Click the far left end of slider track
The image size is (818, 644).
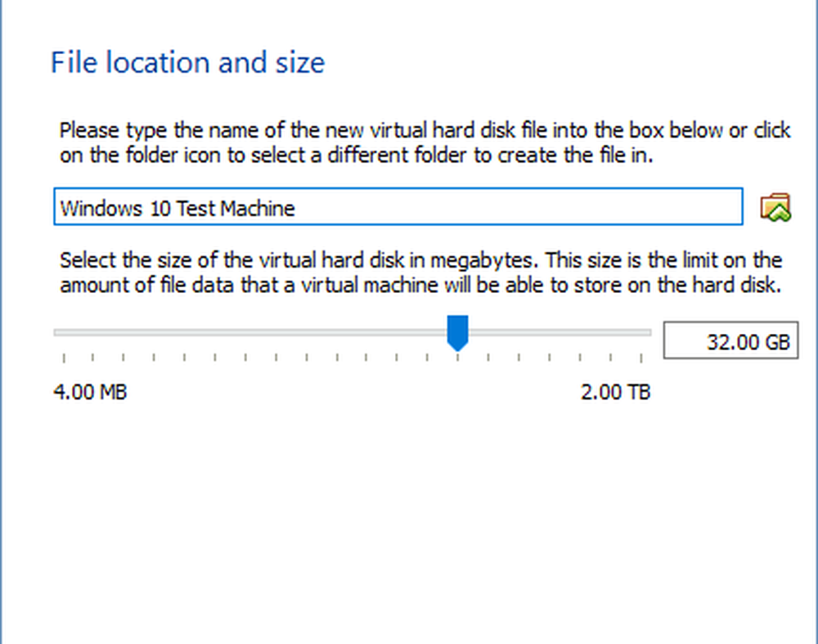point(56,332)
